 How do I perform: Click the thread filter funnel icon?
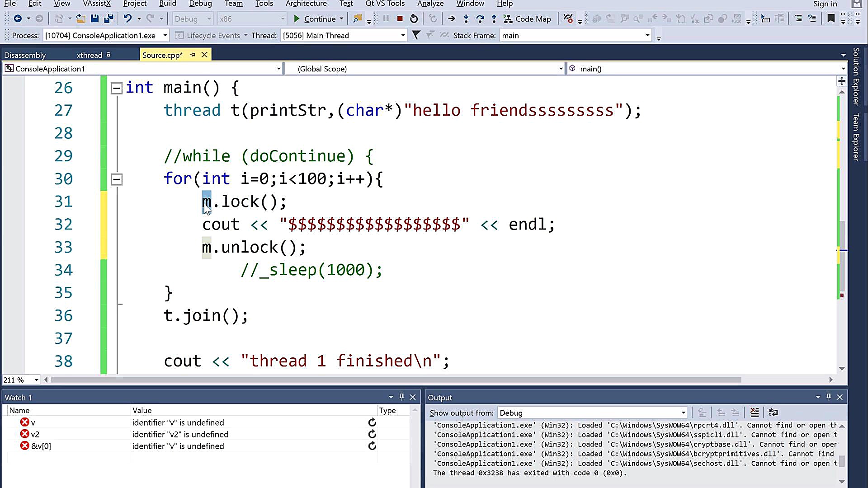[x=416, y=35]
